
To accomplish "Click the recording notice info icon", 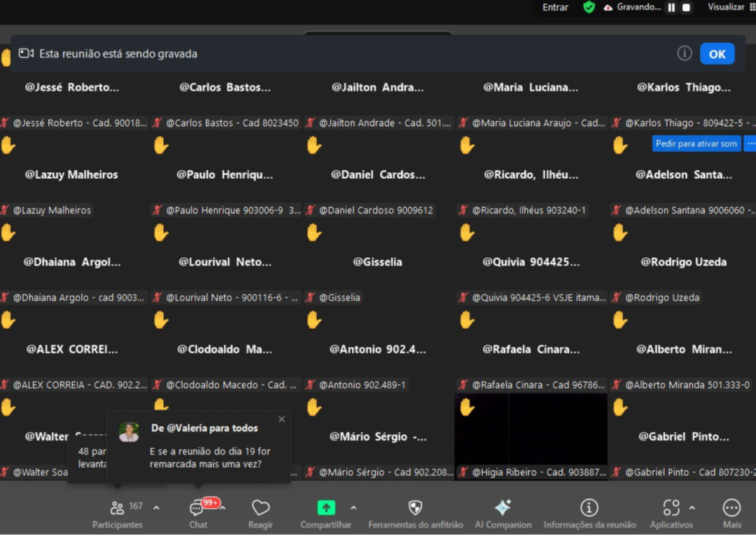I will (x=684, y=53).
